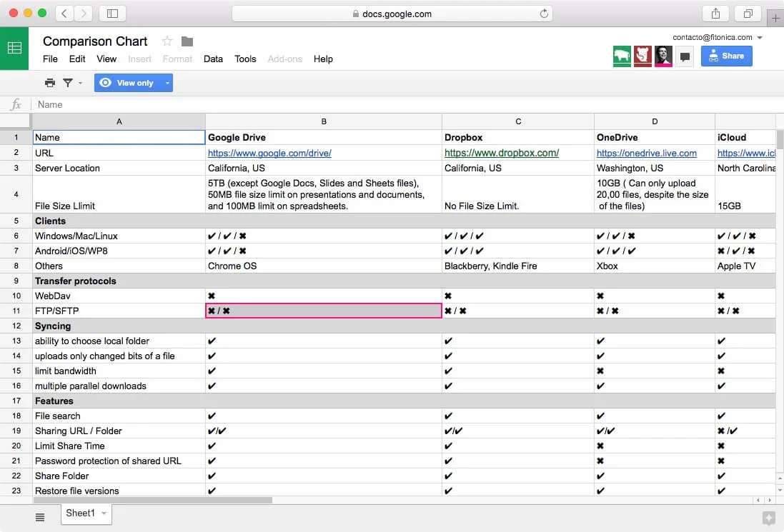The height and width of the screenshot is (532, 784).
Task: Reload the page in address bar
Action: tap(544, 14)
